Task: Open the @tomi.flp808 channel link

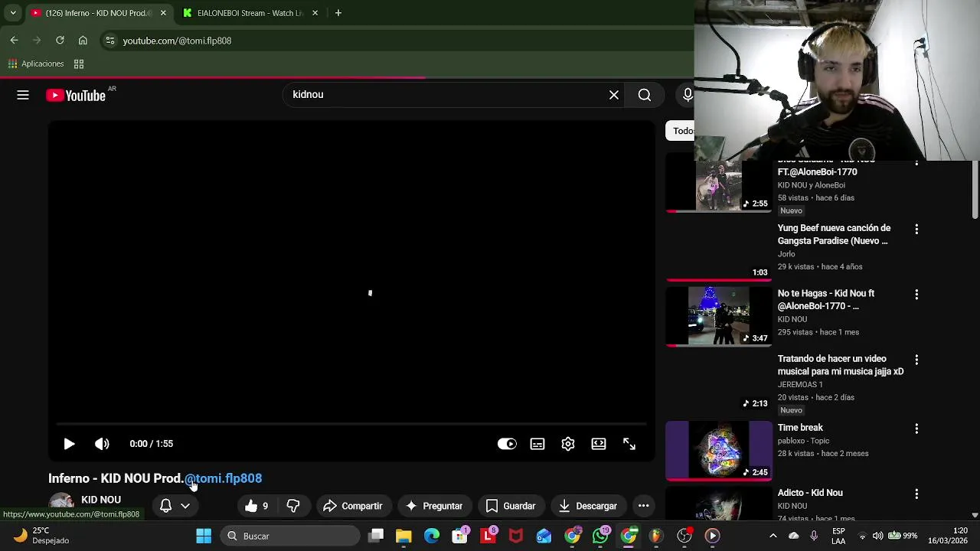Action: 223,478
